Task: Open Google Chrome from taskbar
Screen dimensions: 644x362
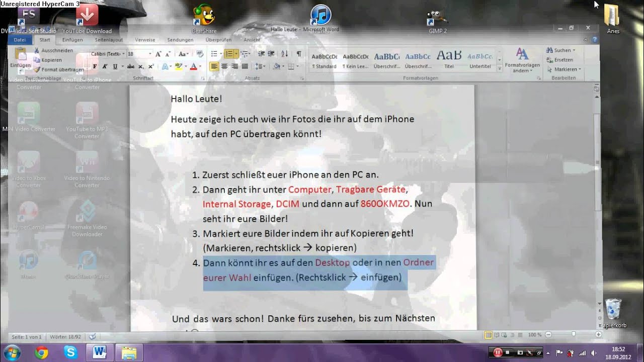Action: (42, 353)
